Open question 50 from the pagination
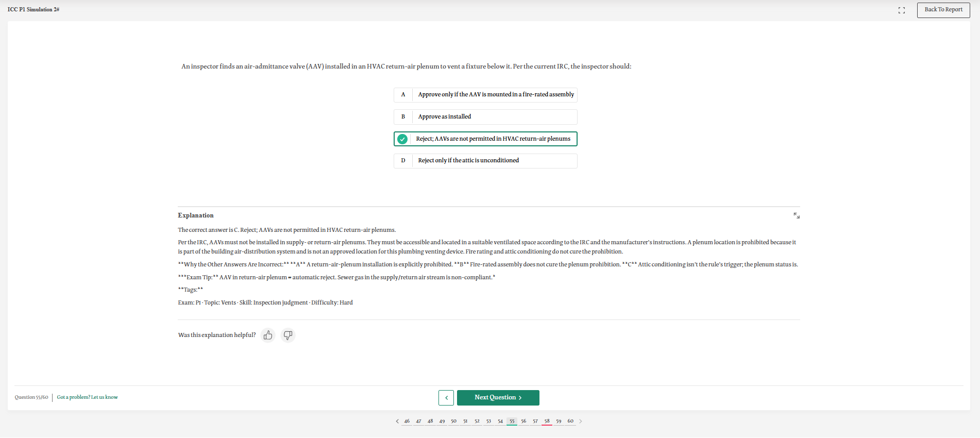 coord(453,421)
